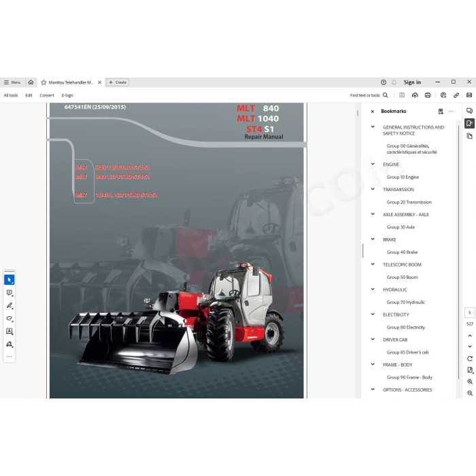Open the E-Sign menu
The width and height of the screenshot is (476, 476).
tap(67, 95)
